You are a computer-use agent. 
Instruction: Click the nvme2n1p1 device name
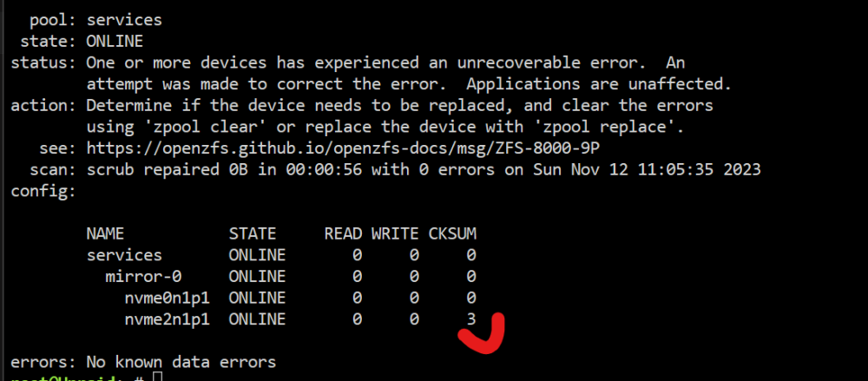click(x=167, y=320)
